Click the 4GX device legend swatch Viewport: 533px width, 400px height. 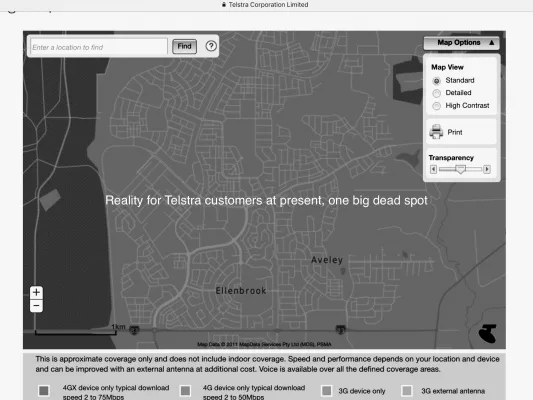click(44, 391)
